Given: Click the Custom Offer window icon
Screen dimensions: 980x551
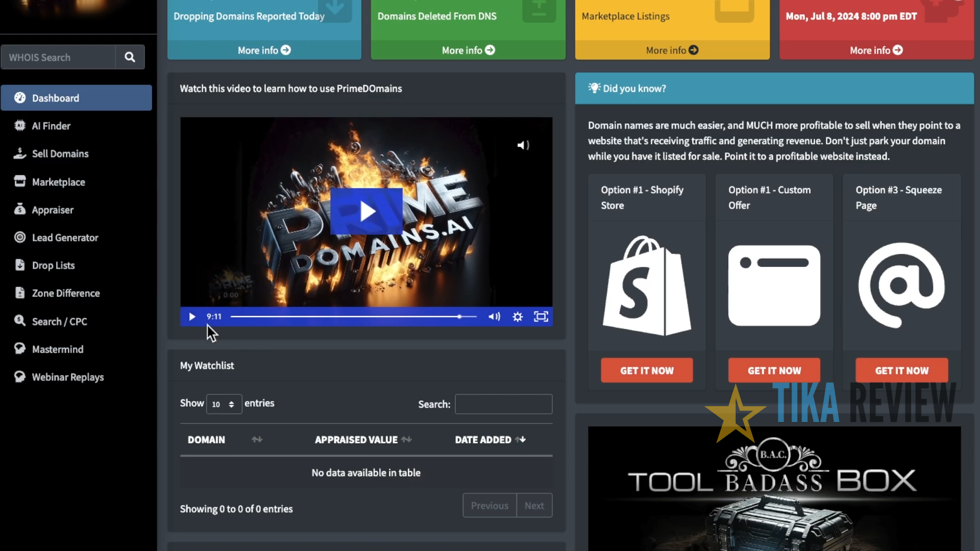Looking at the screenshot, I should pyautogui.click(x=774, y=286).
